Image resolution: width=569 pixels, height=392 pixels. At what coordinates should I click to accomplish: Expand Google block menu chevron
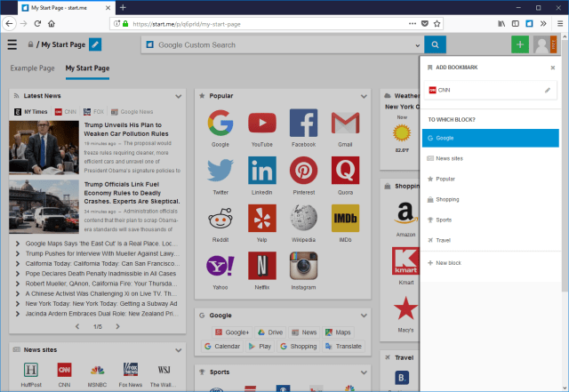tap(364, 316)
